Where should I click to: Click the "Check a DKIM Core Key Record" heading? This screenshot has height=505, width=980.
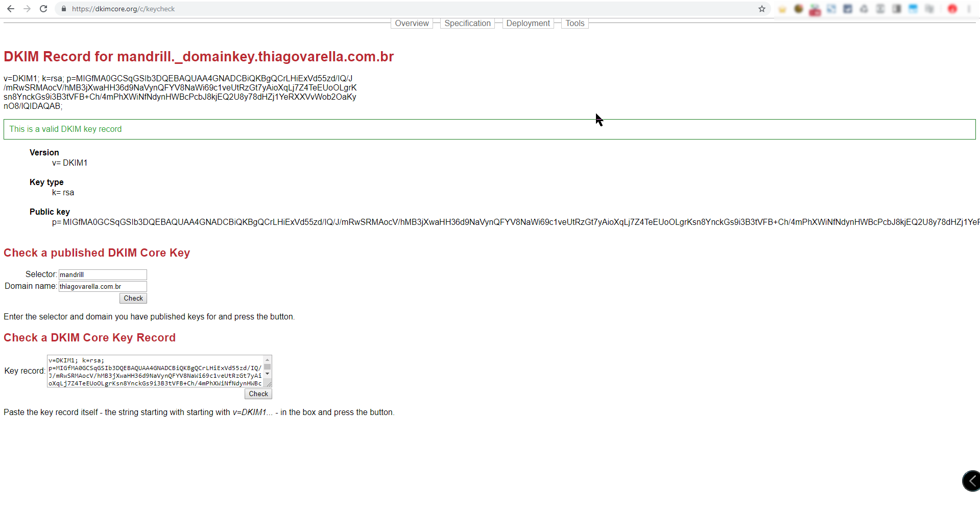click(89, 337)
